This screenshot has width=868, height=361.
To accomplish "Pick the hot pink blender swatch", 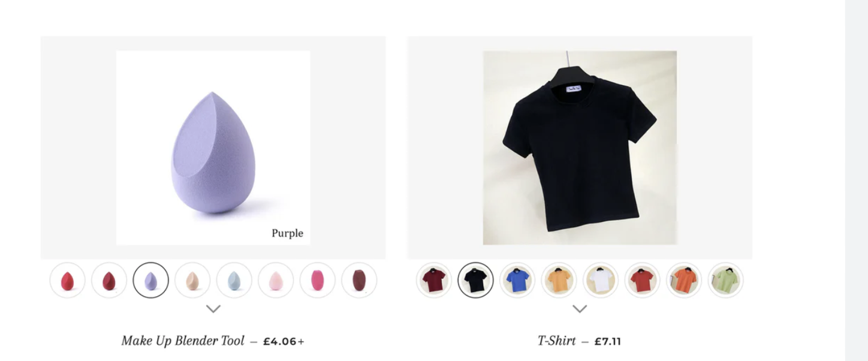I will point(317,280).
